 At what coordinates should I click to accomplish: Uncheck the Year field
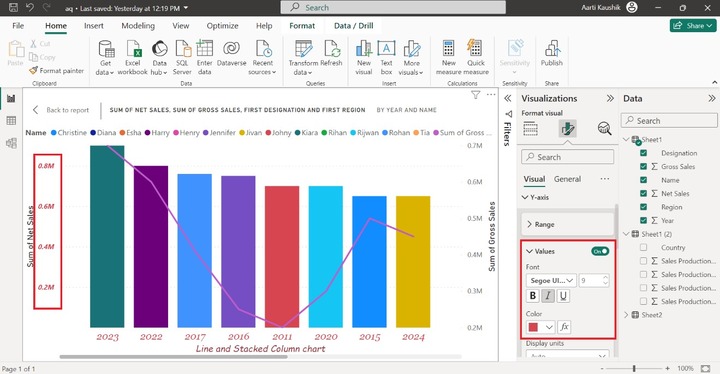click(643, 221)
